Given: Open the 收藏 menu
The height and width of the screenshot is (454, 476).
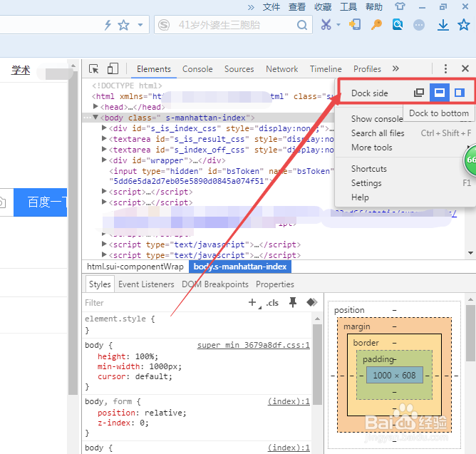Looking at the screenshot, I should coord(323,6).
